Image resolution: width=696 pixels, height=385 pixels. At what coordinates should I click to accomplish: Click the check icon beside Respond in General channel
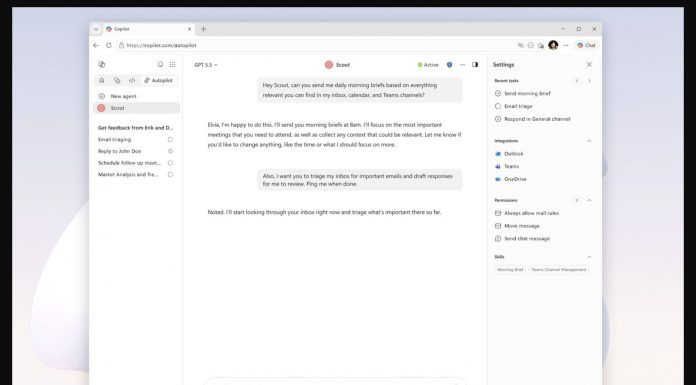pos(498,119)
